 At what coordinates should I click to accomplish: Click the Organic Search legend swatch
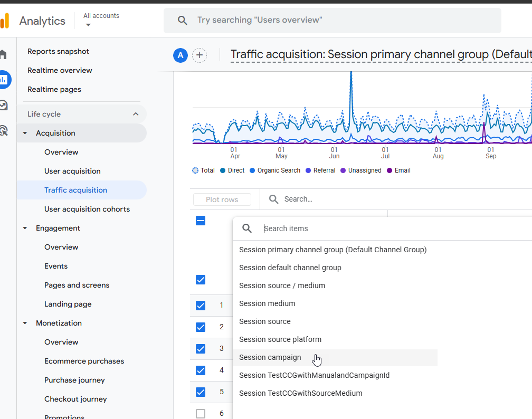click(252, 170)
